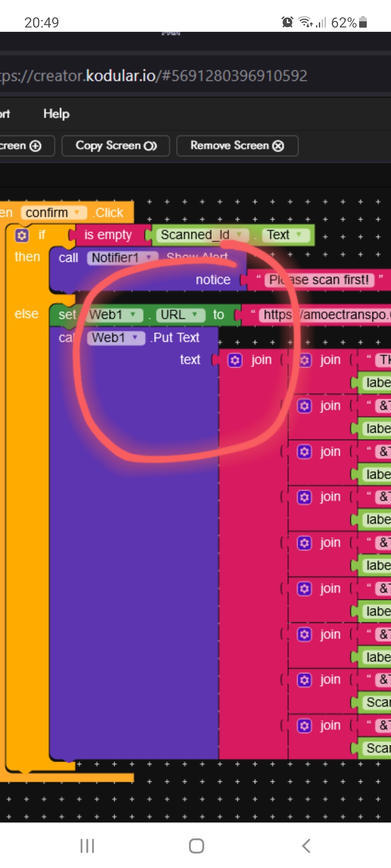Open the URL property dropdown
391x868 pixels.
click(x=180, y=315)
